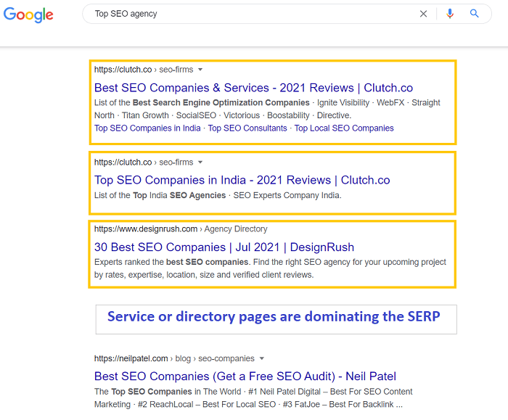This screenshot has width=508, height=420.
Task: Open 'Best SEO Companies (Get a Free SEO Audit)' result
Action: 245,376
